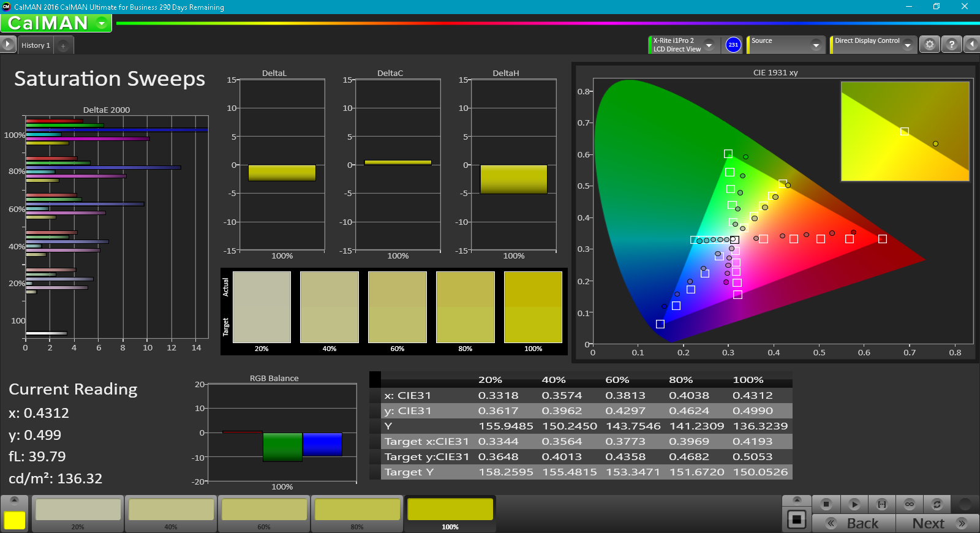This screenshot has width=980, height=533.
Task: Select the 60% yellow saturation swatch
Action: tap(264, 513)
